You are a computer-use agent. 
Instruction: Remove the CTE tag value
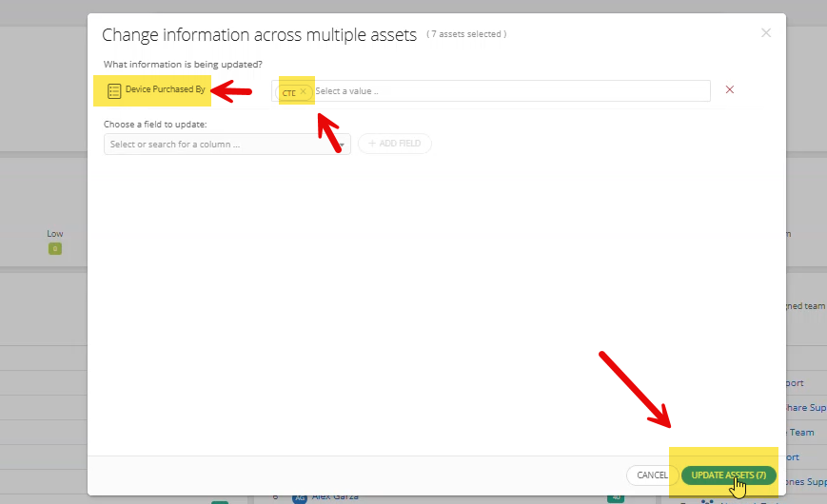tap(304, 91)
